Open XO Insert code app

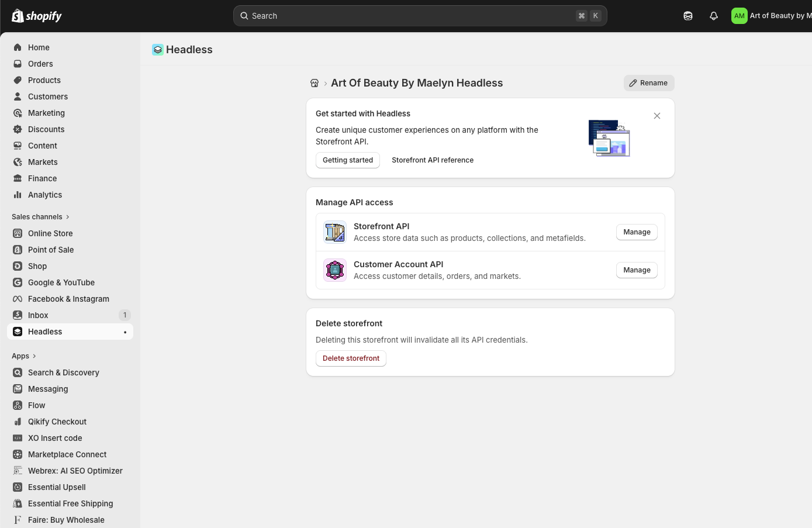point(70,438)
